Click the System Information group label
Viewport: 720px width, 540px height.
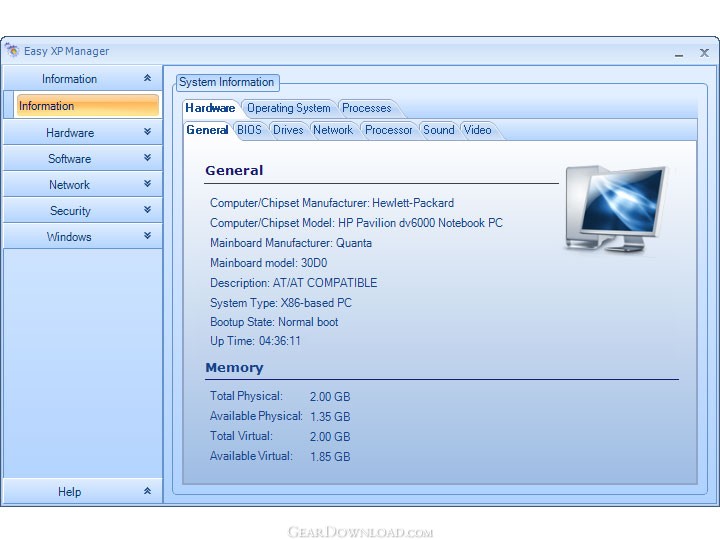pos(226,82)
